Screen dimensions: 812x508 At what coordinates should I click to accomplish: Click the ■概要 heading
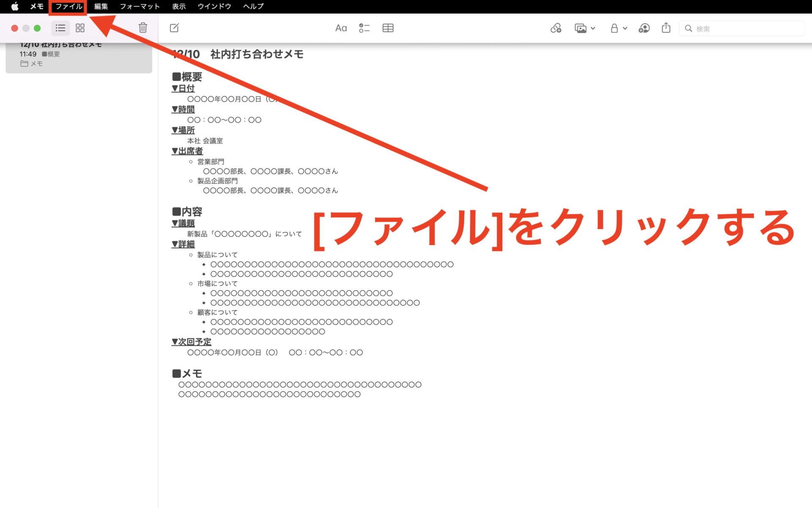point(187,77)
